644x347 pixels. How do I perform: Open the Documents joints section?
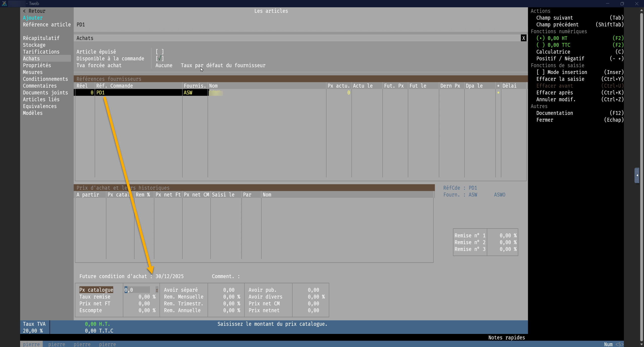coord(46,93)
